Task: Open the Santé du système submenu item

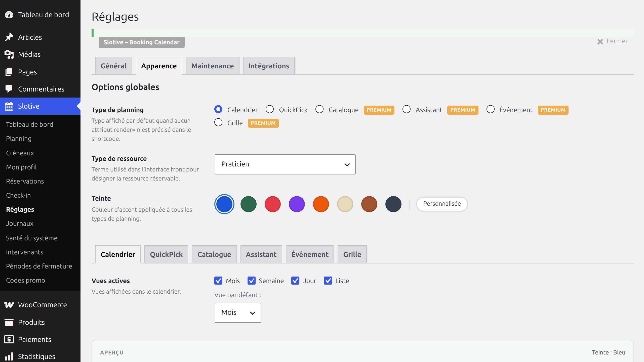Action: (x=32, y=238)
